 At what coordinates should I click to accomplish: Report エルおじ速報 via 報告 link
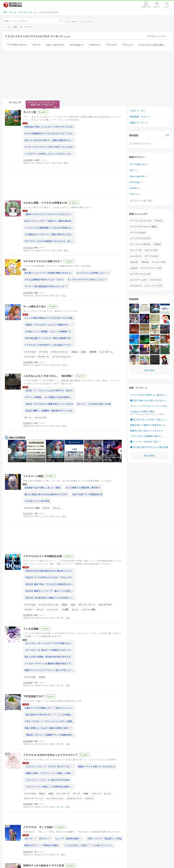pos(66,251)
